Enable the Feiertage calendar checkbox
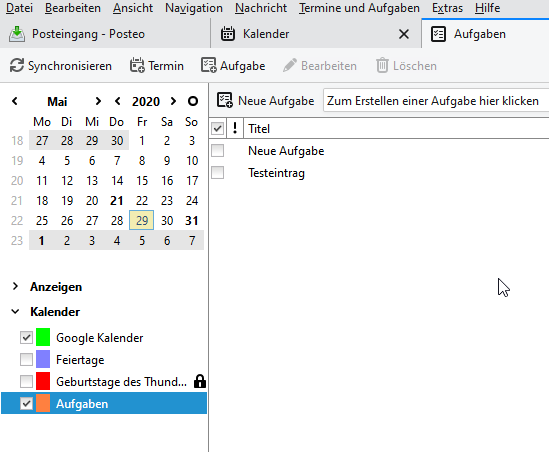Screen dimensions: 549x452 click(x=26, y=359)
